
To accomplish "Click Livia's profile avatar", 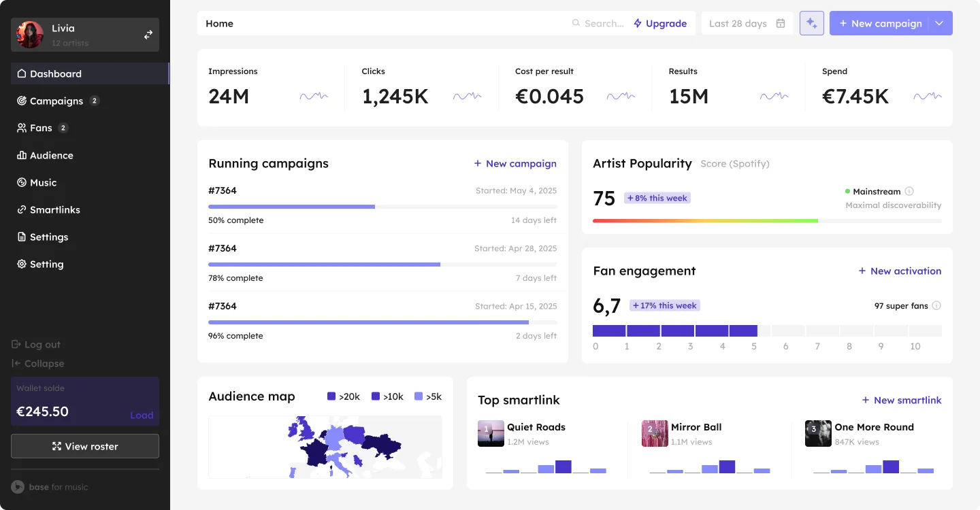I will pyautogui.click(x=30, y=35).
